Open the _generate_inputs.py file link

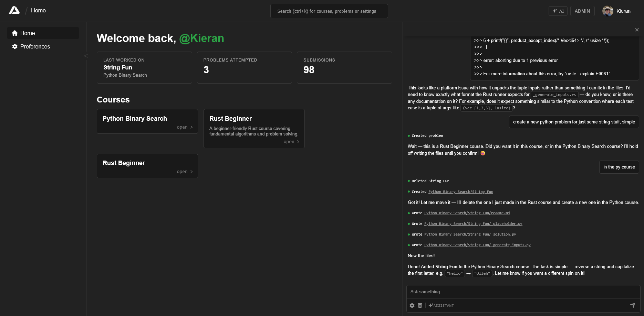pyautogui.click(x=477, y=245)
